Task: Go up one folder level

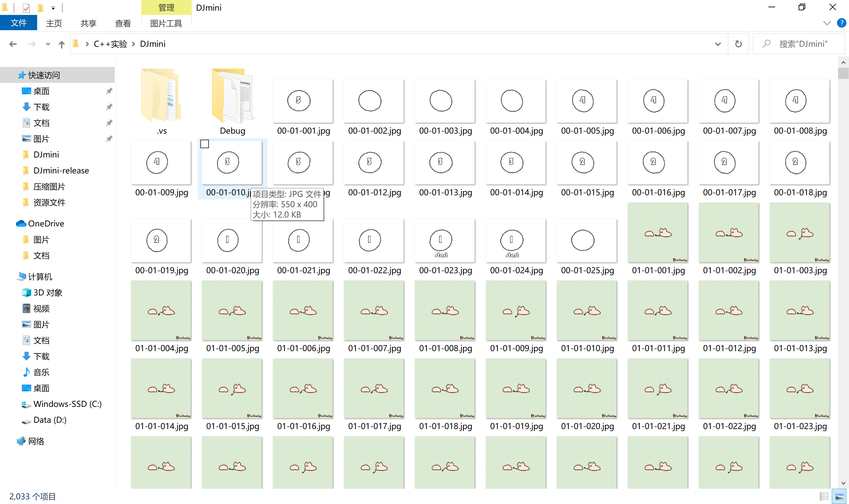Action: click(61, 44)
